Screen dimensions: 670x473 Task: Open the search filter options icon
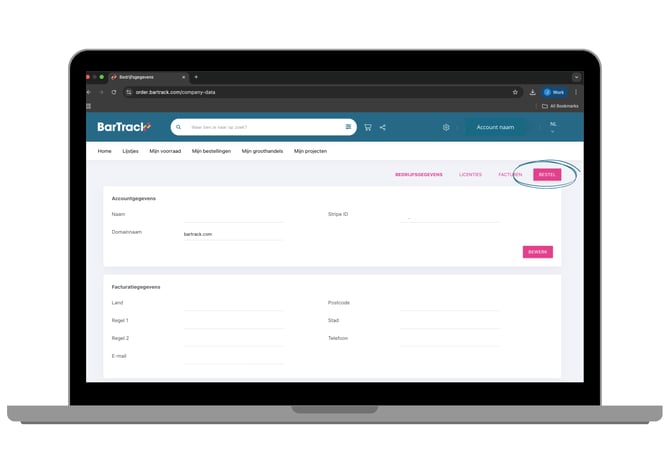pos(348,126)
